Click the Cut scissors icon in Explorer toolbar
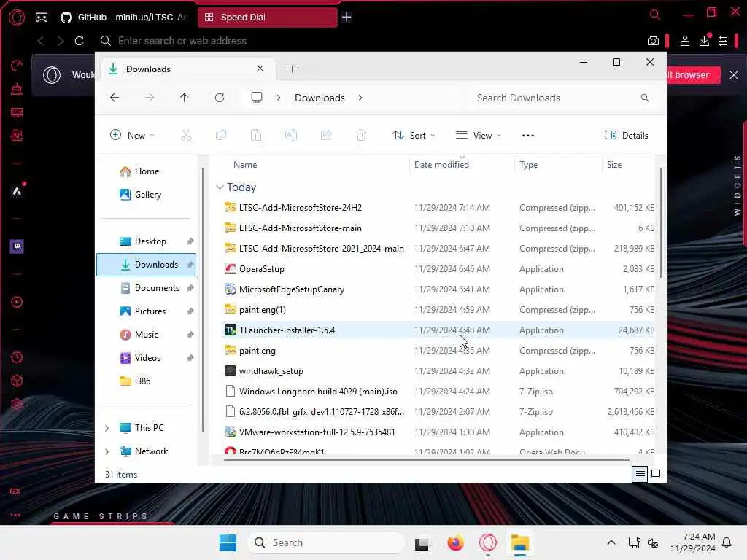Image resolution: width=747 pixels, height=560 pixels. [186, 135]
